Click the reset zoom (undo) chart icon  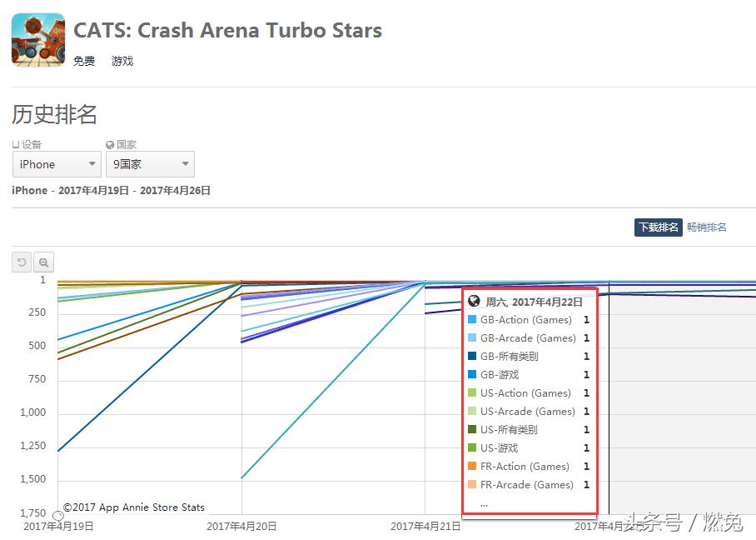point(22,262)
